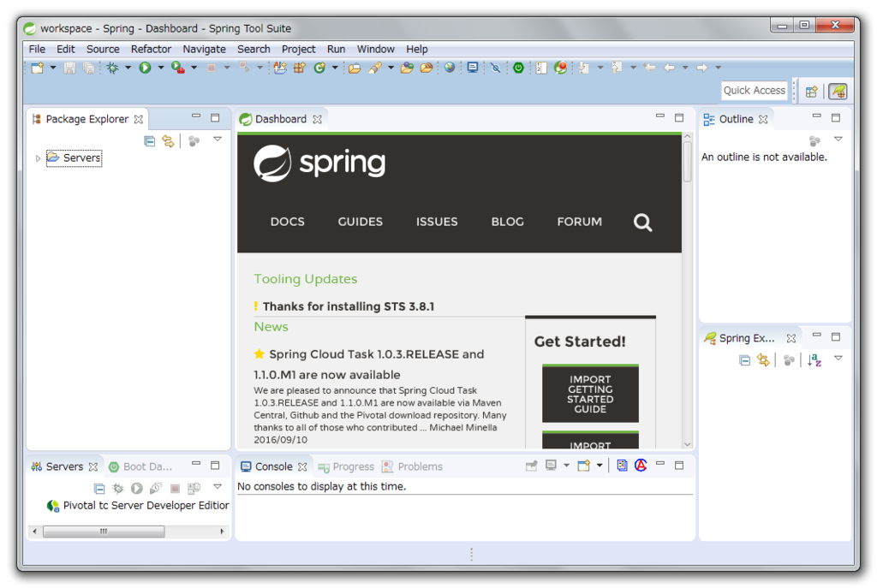This screenshot has height=588, width=877.
Task: Minimize the Outline view panel
Action: 816,116
